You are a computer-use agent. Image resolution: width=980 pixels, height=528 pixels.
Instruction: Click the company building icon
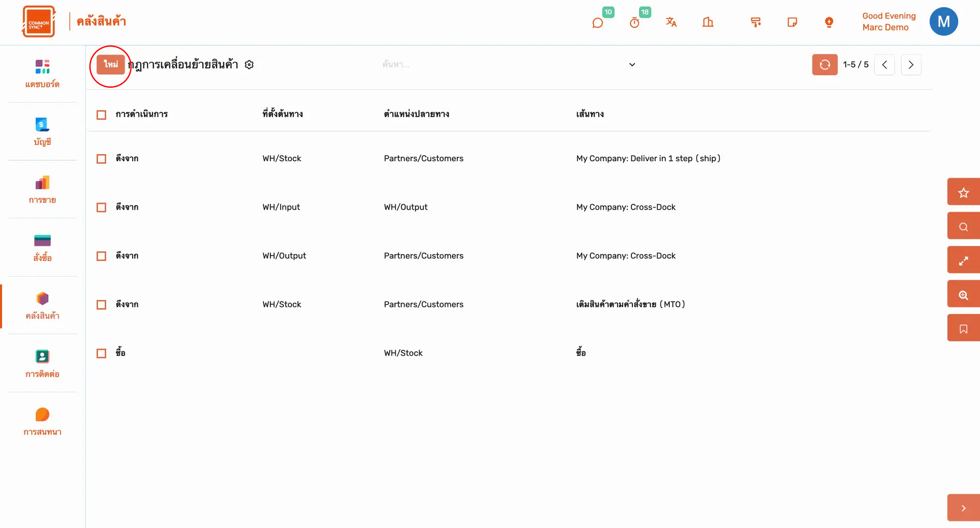(x=708, y=22)
